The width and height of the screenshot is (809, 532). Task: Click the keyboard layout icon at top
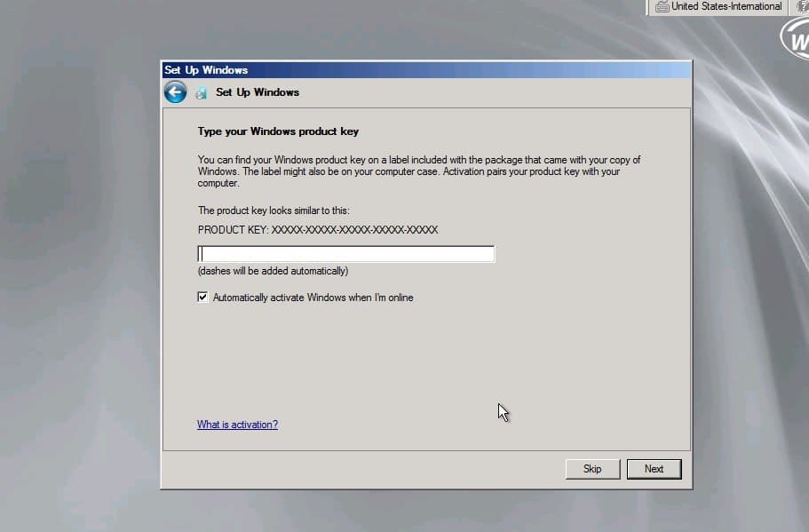662,7
